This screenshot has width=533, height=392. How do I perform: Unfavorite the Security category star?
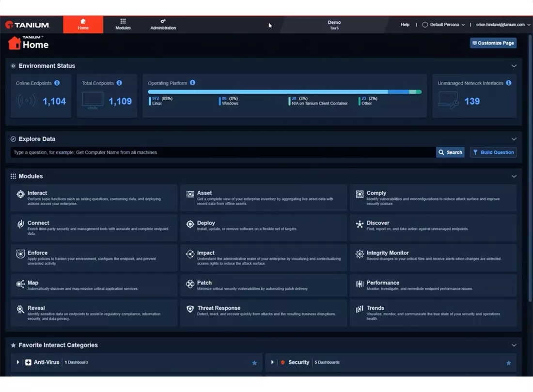(x=508, y=362)
